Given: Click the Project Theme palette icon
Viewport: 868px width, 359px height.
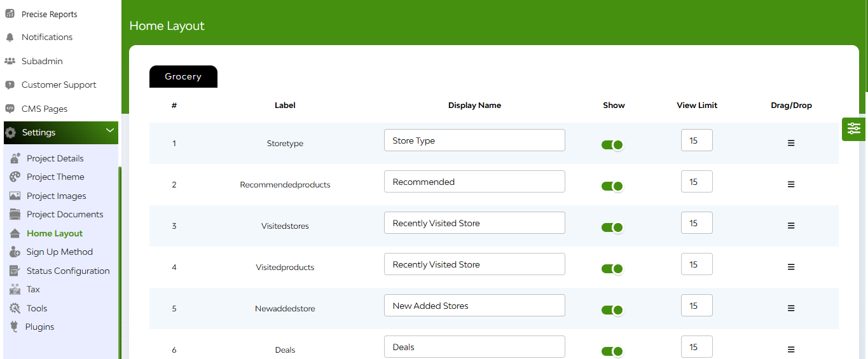Looking at the screenshot, I should pyautogui.click(x=15, y=177).
